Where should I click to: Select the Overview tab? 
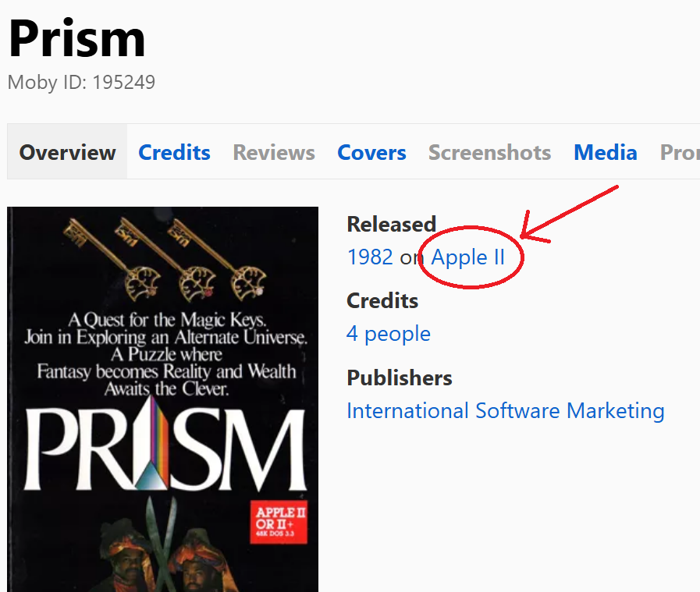pos(67,153)
